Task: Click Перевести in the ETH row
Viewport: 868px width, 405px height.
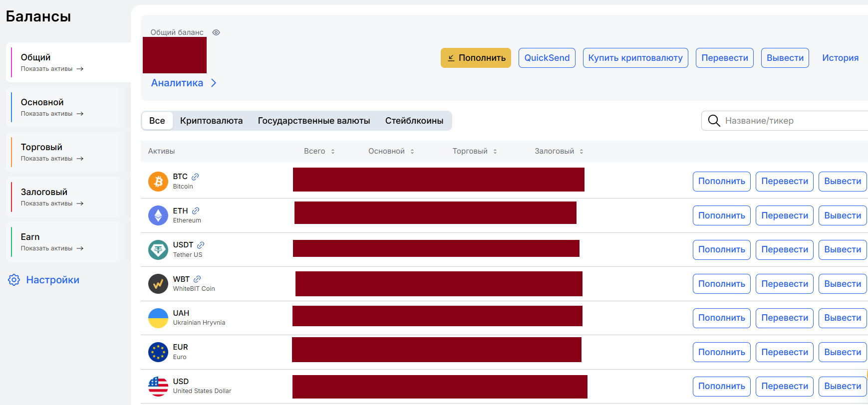Action: 785,215
